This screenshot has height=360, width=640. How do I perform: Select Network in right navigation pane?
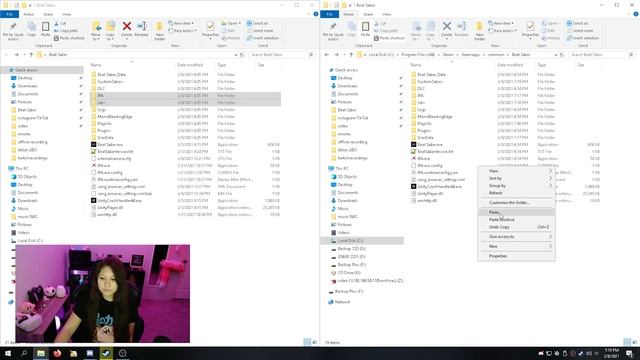pyautogui.click(x=342, y=302)
